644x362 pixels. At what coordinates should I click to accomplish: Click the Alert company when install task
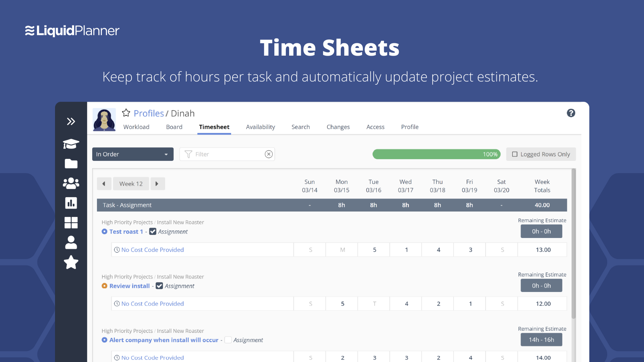[x=164, y=340]
